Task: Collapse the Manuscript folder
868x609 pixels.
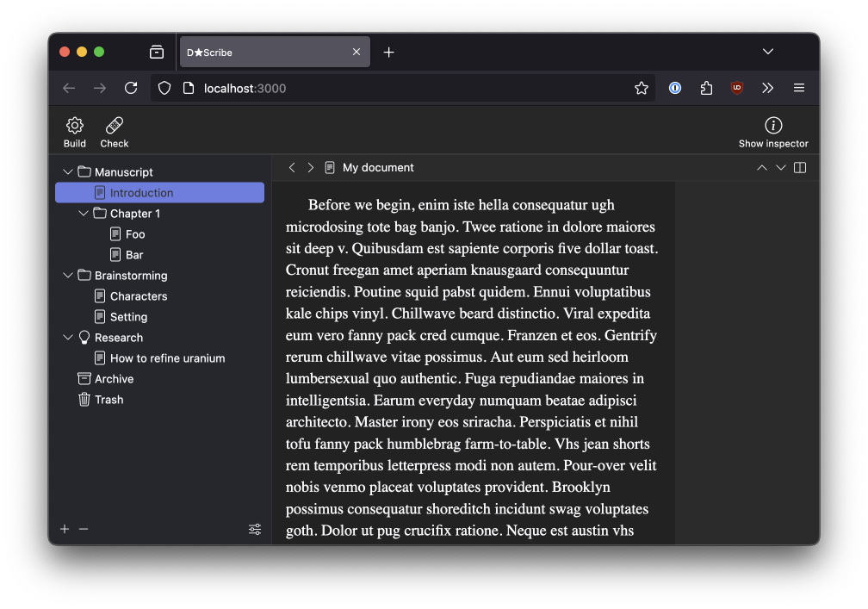Action: (x=67, y=171)
